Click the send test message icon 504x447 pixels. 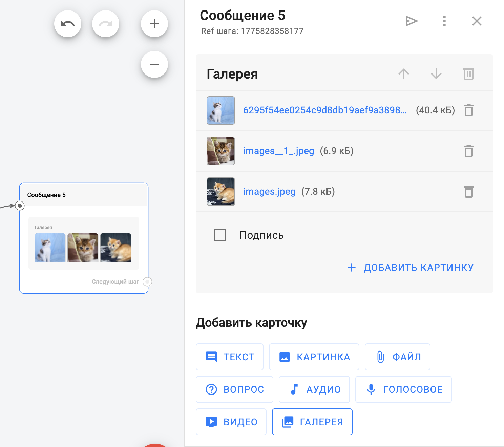[412, 21]
